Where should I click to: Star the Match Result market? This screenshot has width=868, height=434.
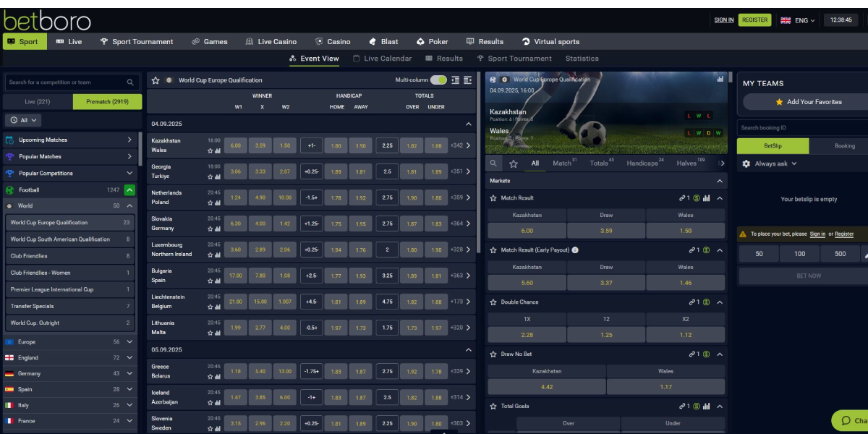pyautogui.click(x=493, y=198)
